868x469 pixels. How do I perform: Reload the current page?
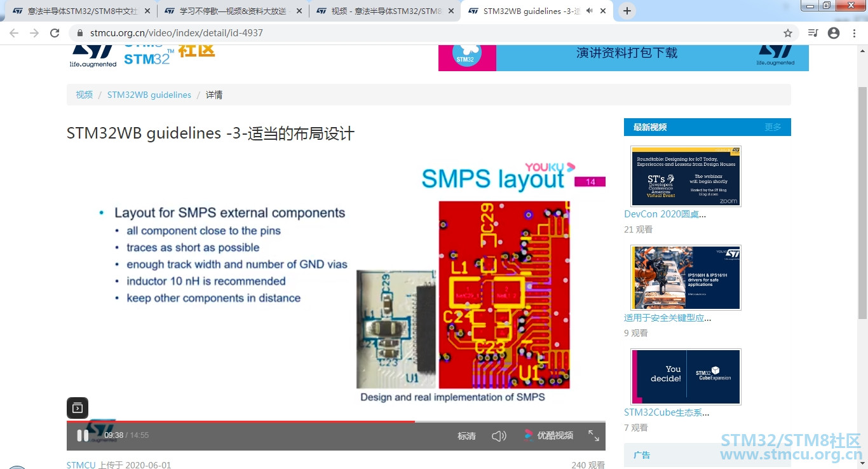click(x=55, y=33)
